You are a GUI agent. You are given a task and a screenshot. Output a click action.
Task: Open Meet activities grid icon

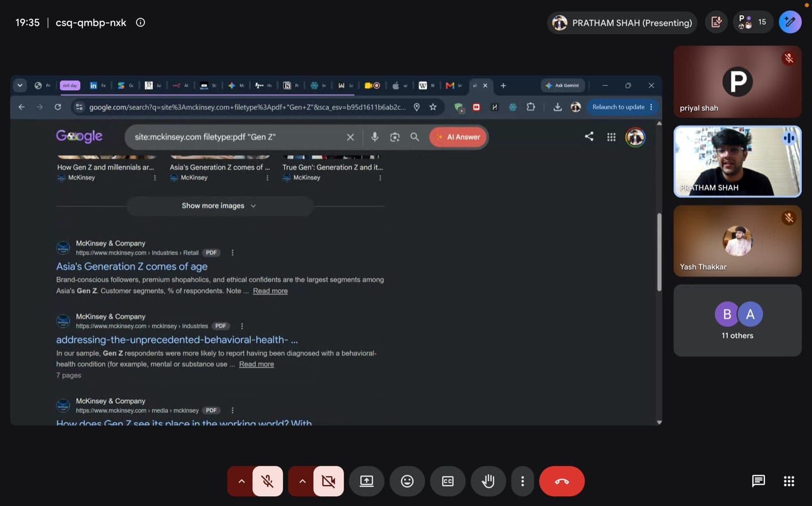(789, 481)
